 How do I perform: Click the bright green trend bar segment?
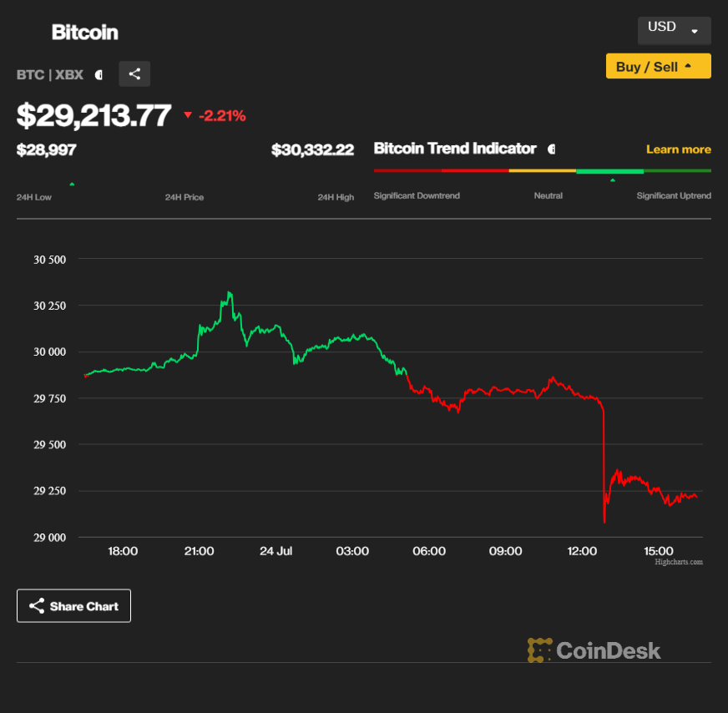pyautogui.click(x=609, y=170)
